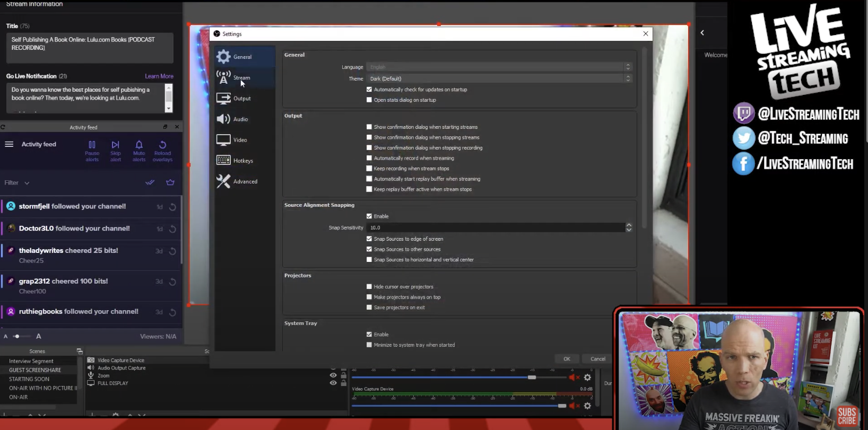Uncheck Snap Sources to edge of screen

pyautogui.click(x=369, y=239)
